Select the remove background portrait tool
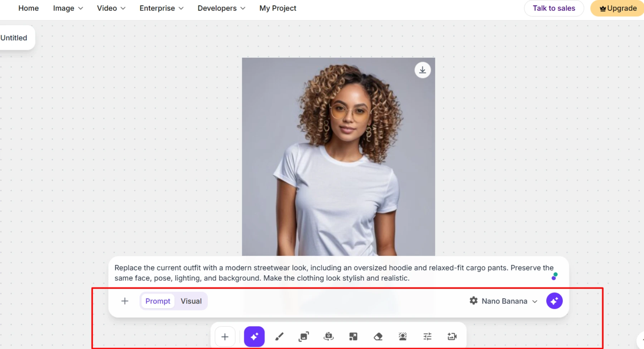 pyautogui.click(x=403, y=336)
